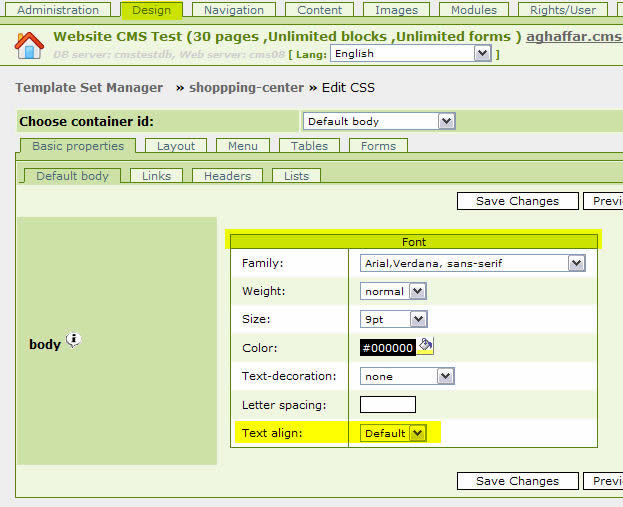Open the Text align dropdown

393,433
